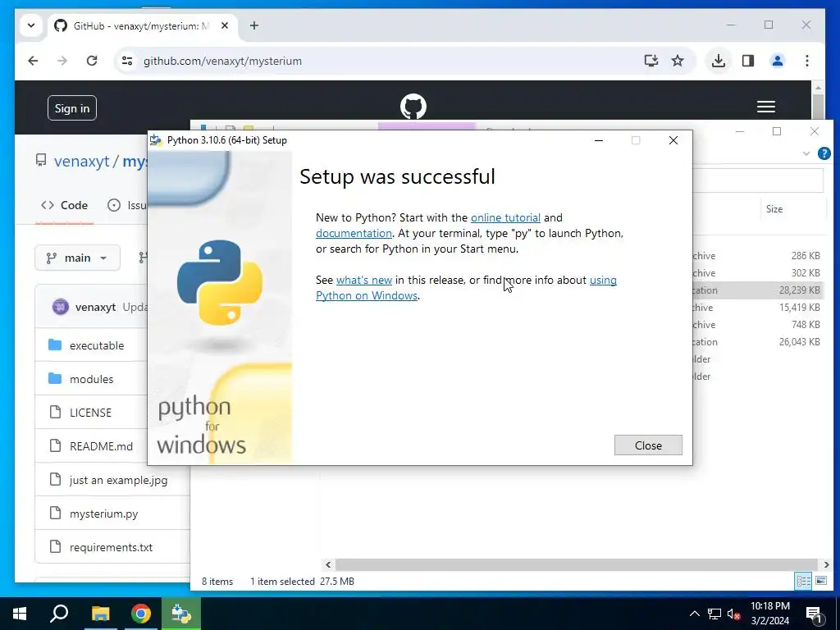The image size is (840, 630).
Task: Click the modules folder icon
Action: tap(55, 378)
